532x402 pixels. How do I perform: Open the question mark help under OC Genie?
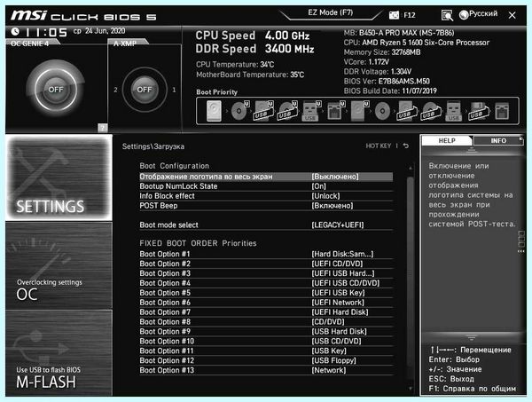(103, 128)
